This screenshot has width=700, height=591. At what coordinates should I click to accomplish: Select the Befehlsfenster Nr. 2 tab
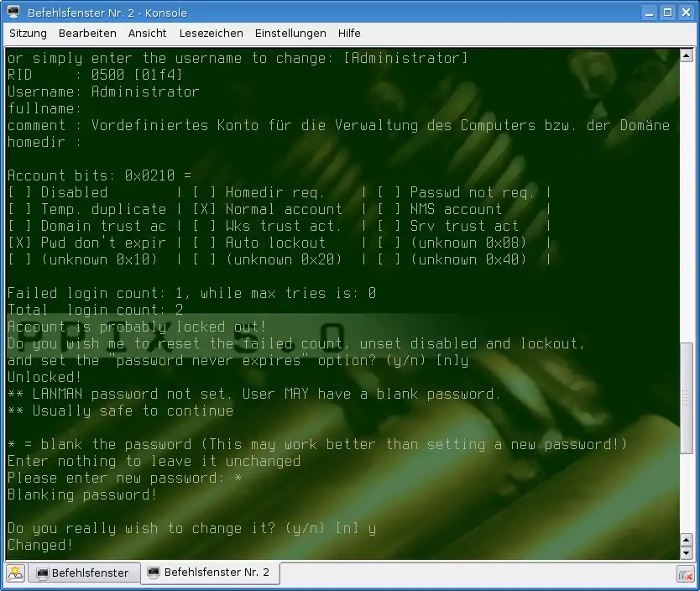click(x=211, y=573)
